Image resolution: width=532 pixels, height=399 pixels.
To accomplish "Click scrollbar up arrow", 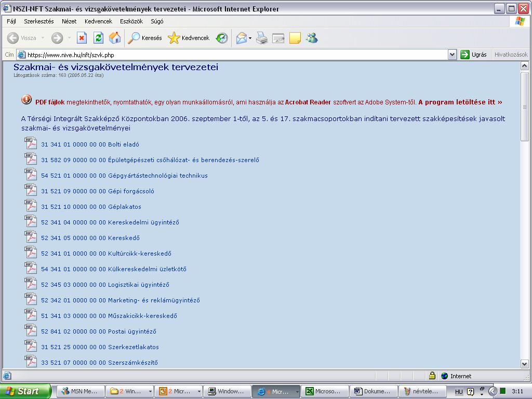I will click(x=525, y=66).
